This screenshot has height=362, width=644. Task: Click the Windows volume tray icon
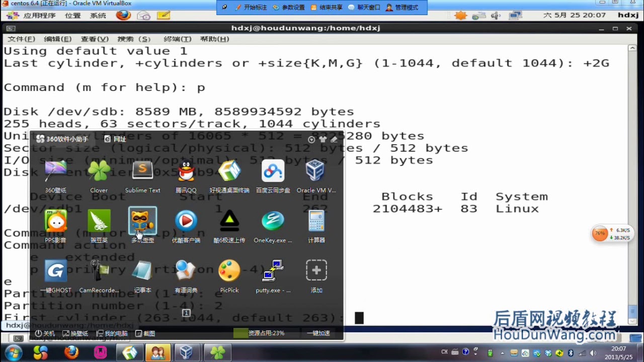tap(593, 352)
